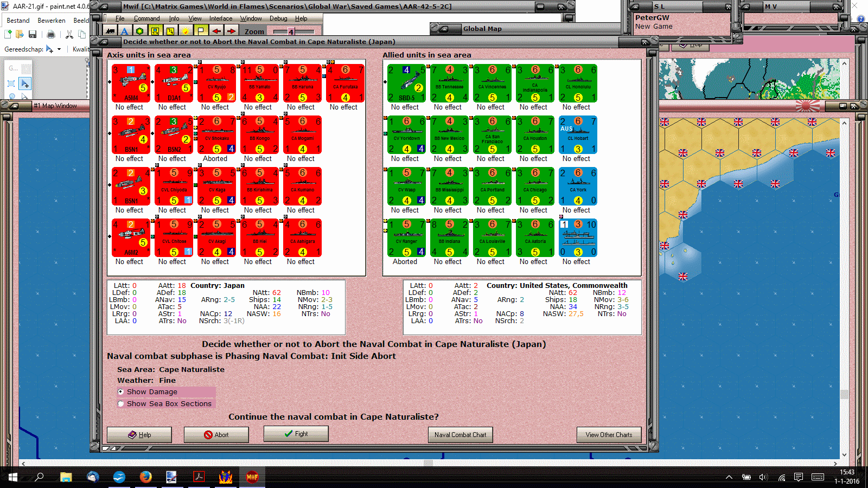Viewport: 868px width, 488px height.
Task: Select the BB Yamato battleship unit
Action: pyautogui.click(x=259, y=83)
